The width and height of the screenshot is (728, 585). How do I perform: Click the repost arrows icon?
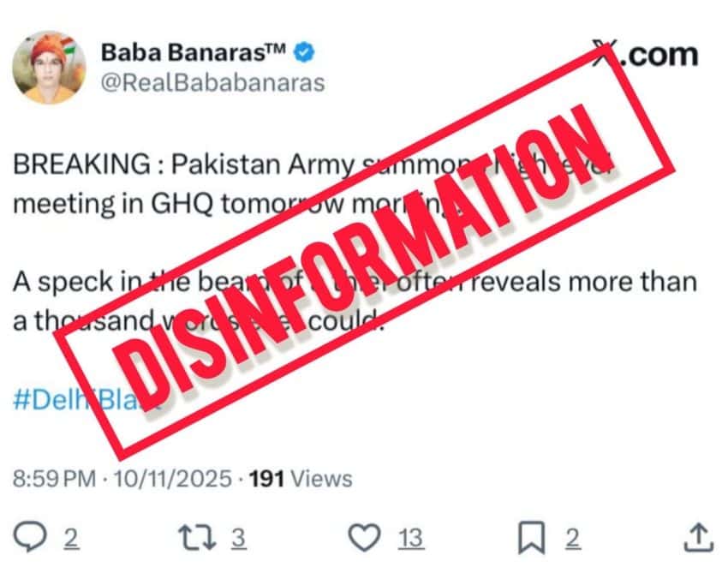198,537
